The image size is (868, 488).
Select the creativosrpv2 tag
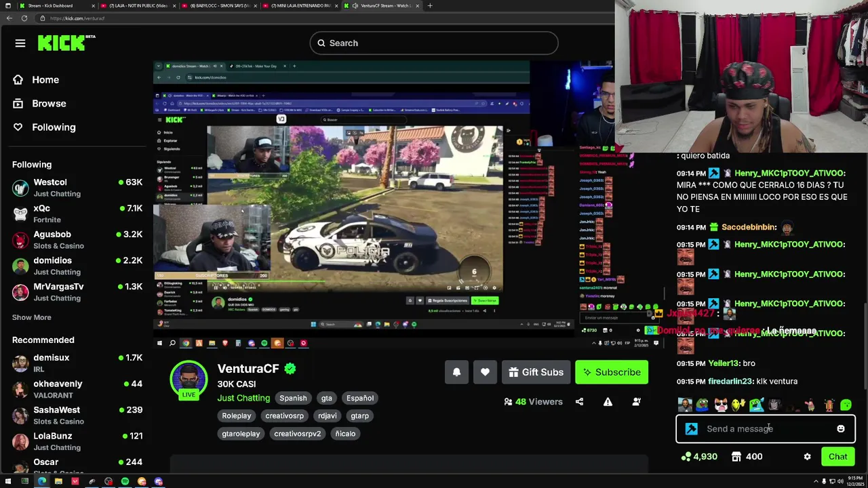click(297, 433)
